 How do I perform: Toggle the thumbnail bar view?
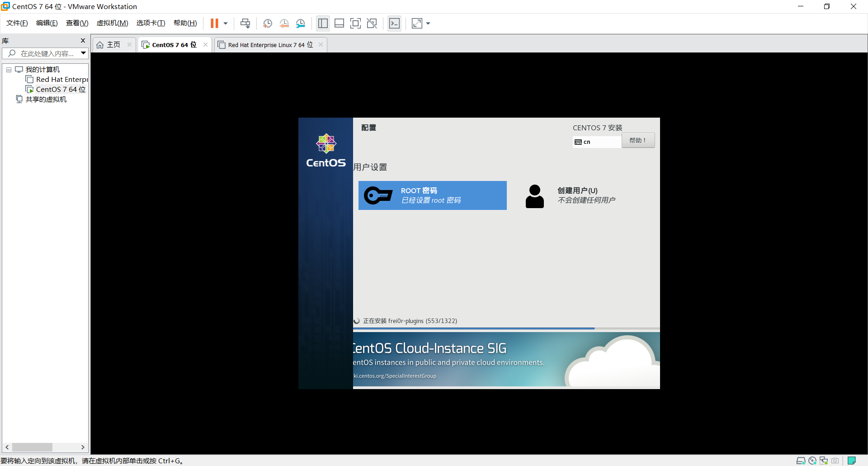click(x=339, y=23)
